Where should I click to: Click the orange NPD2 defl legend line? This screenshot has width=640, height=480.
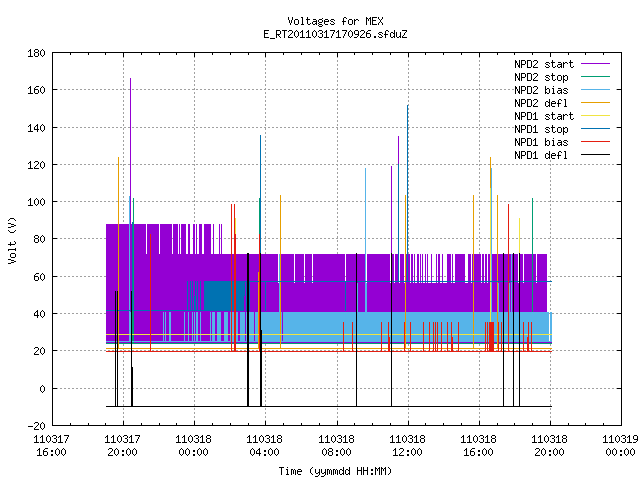coord(595,102)
